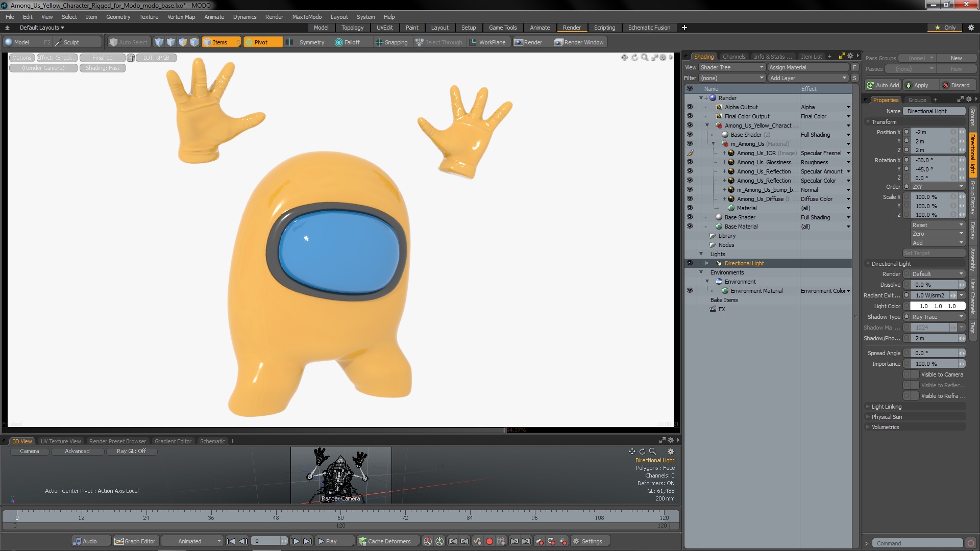
Task: Open the Animated keying dropdown
Action: (x=192, y=541)
